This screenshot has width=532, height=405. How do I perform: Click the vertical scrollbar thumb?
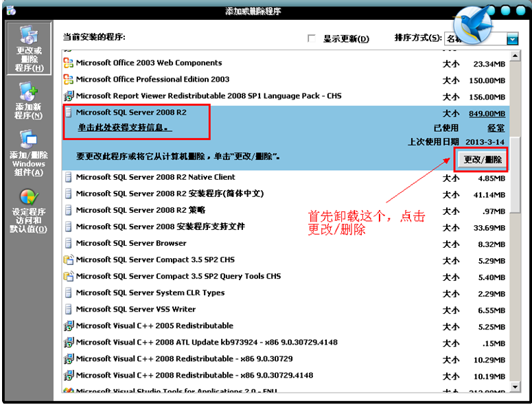(x=515, y=174)
